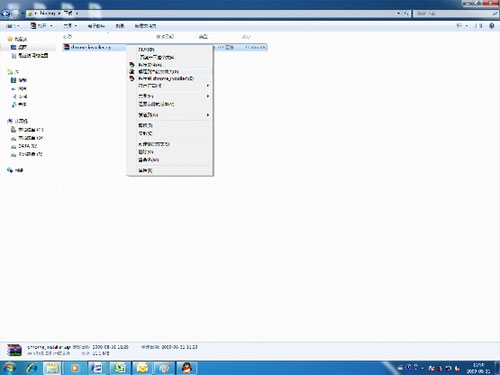Open the Documents library
The image size is (500, 375).
19,96
